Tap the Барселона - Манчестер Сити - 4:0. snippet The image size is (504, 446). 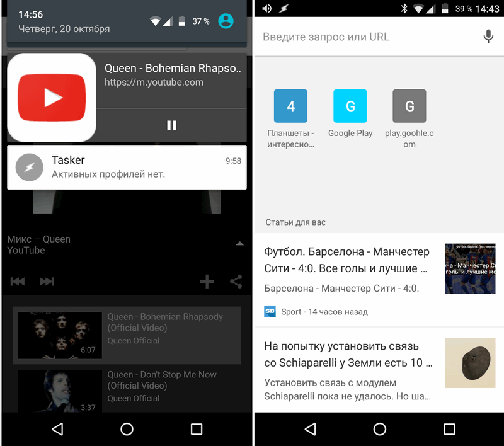point(341,289)
